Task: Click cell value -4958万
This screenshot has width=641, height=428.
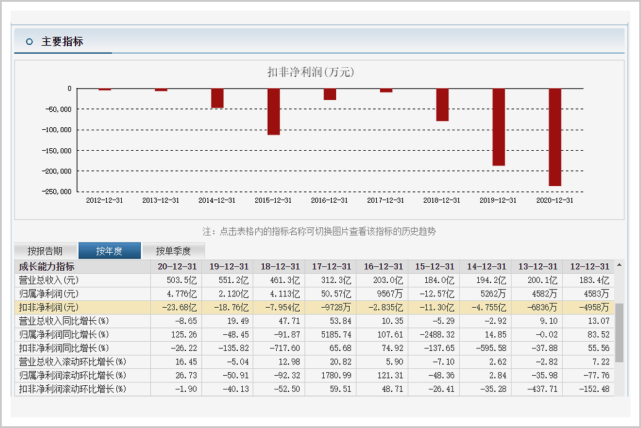Action: tap(594, 307)
